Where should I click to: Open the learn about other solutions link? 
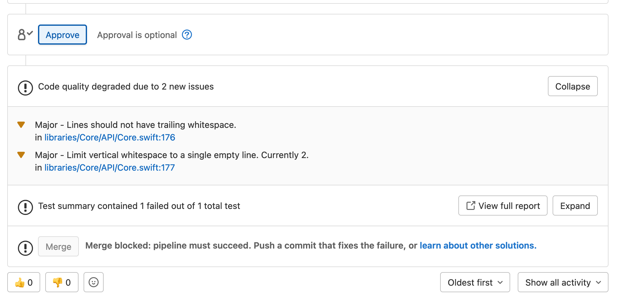[x=478, y=245]
